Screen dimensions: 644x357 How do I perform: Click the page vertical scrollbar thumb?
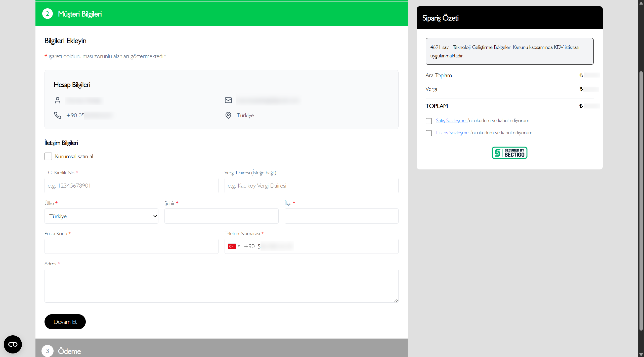[641, 201]
